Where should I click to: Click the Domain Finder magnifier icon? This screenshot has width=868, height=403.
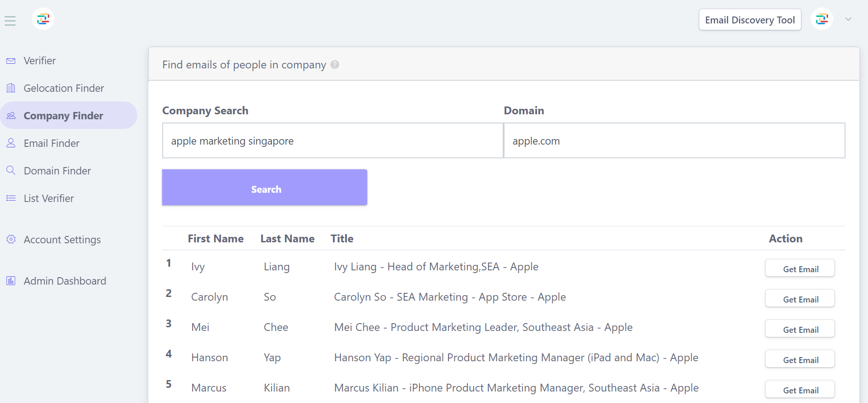11,171
